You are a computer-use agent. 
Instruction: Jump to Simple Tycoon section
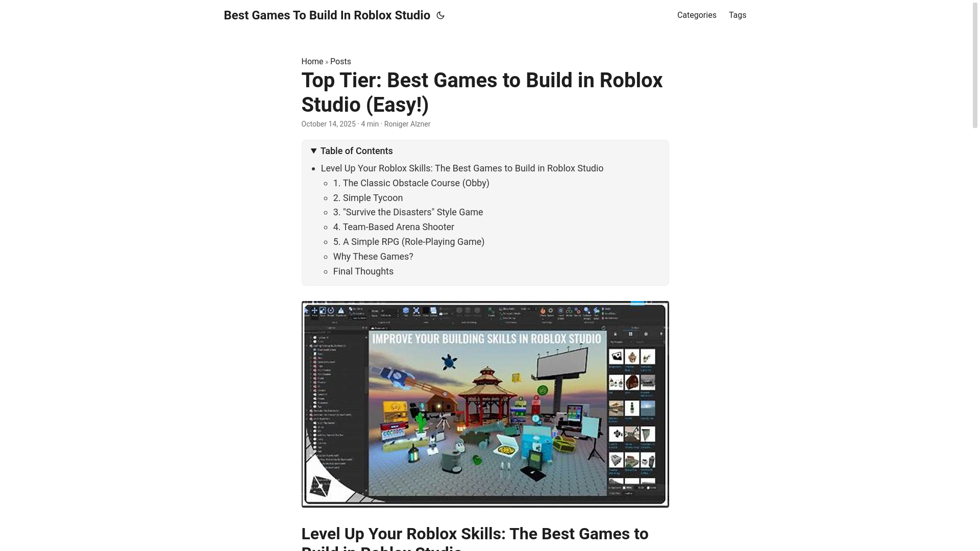point(367,198)
